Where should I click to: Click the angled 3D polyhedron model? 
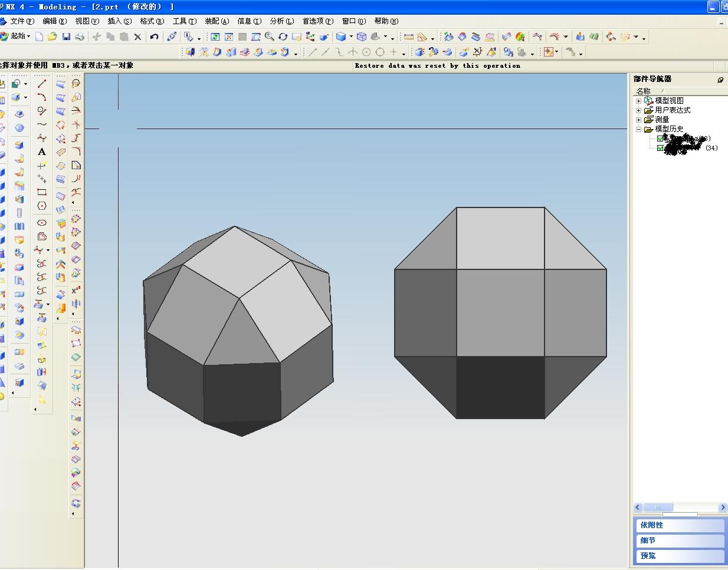click(238, 331)
